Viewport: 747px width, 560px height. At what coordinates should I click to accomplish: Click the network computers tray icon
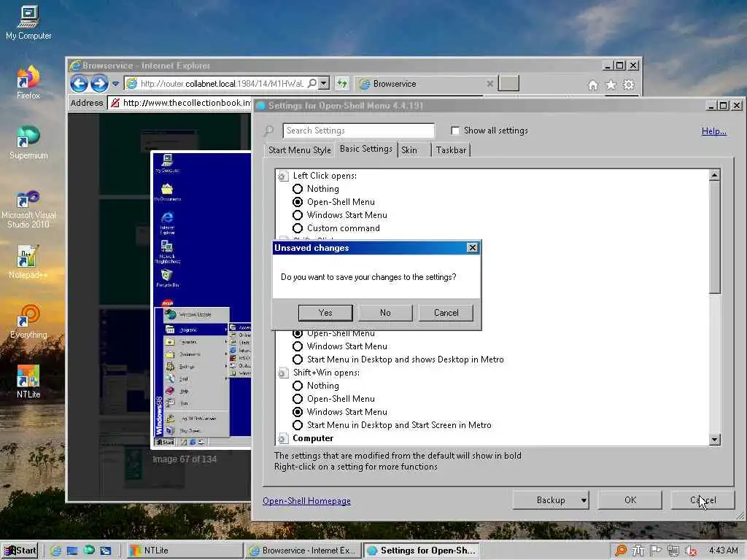pyautogui.click(x=673, y=551)
